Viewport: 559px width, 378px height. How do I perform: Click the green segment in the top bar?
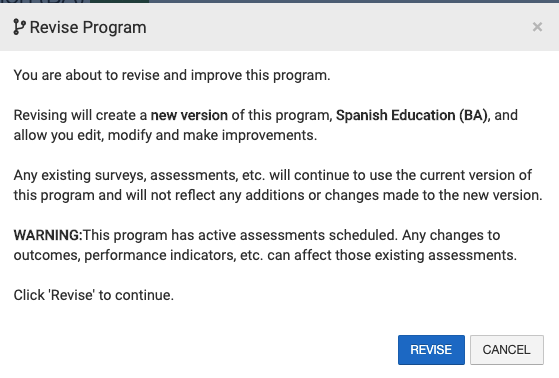[119, 1]
